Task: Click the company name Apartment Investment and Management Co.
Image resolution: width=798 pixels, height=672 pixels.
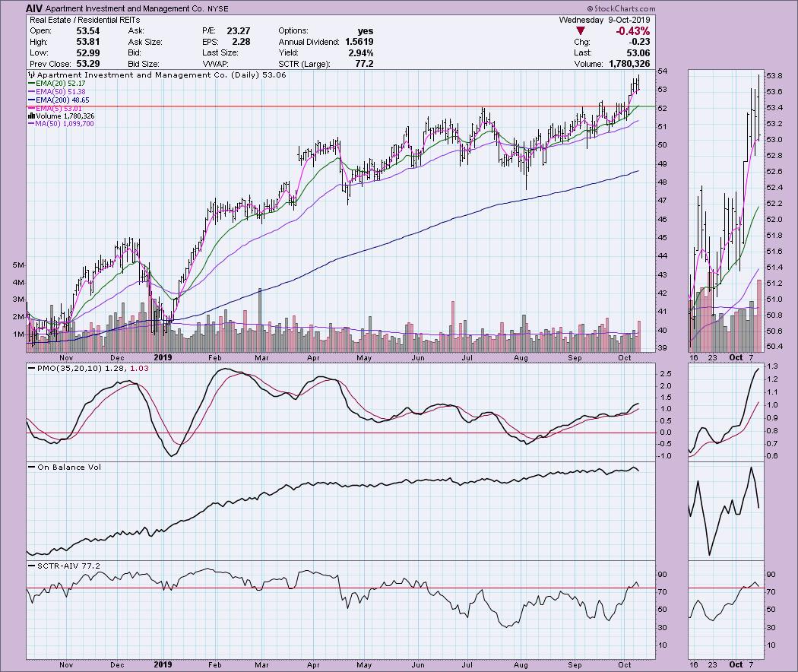Action: pos(125,9)
